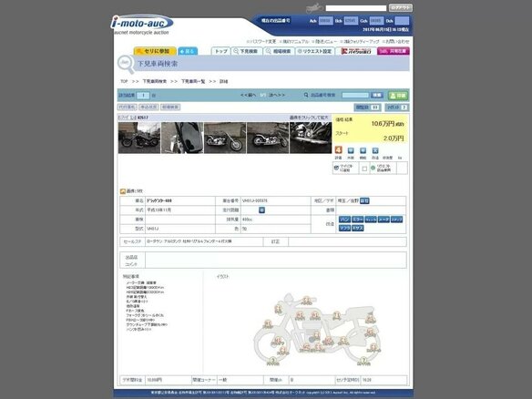Open the 規約マニュアル link

294,41
